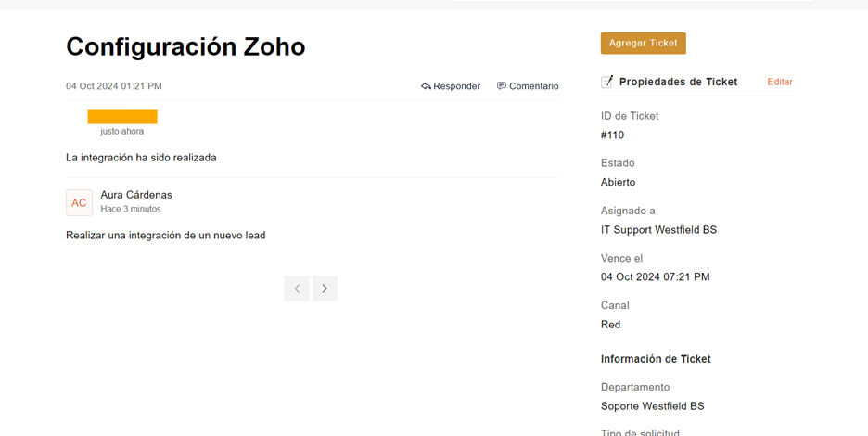
Task: Click the Red channel value
Action: [x=610, y=325]
